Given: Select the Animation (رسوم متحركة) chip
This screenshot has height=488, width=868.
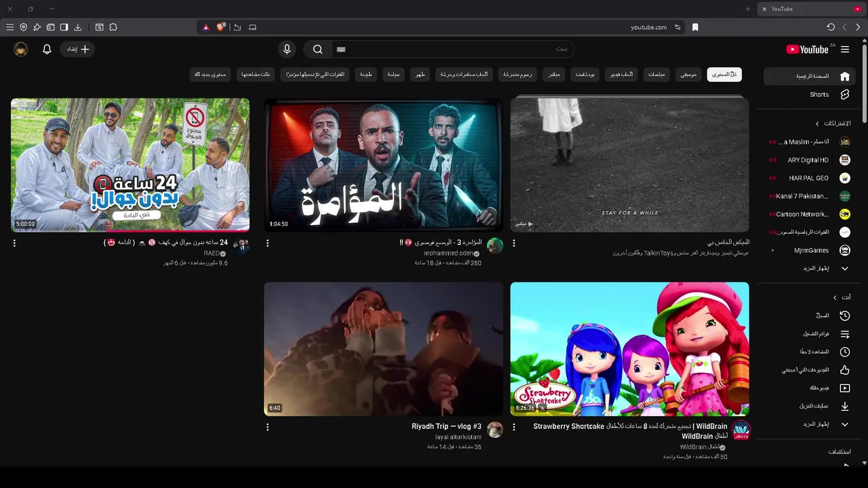Looking at the screenshot, I should point(518,75).
